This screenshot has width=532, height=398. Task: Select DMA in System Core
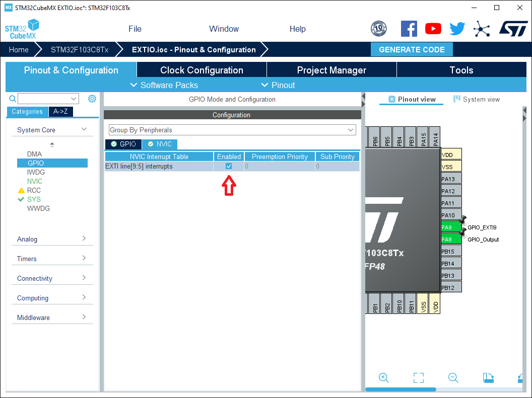34,154
